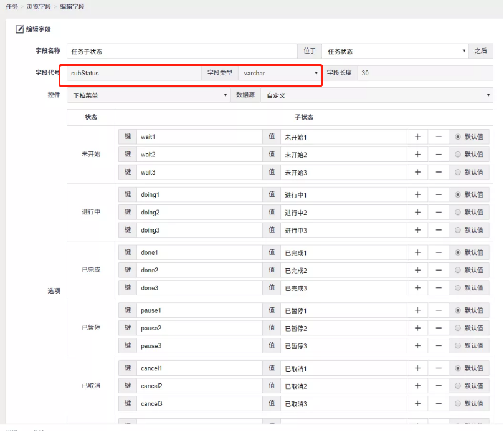Click the minus icon in done3 row

tap(439, 288)
